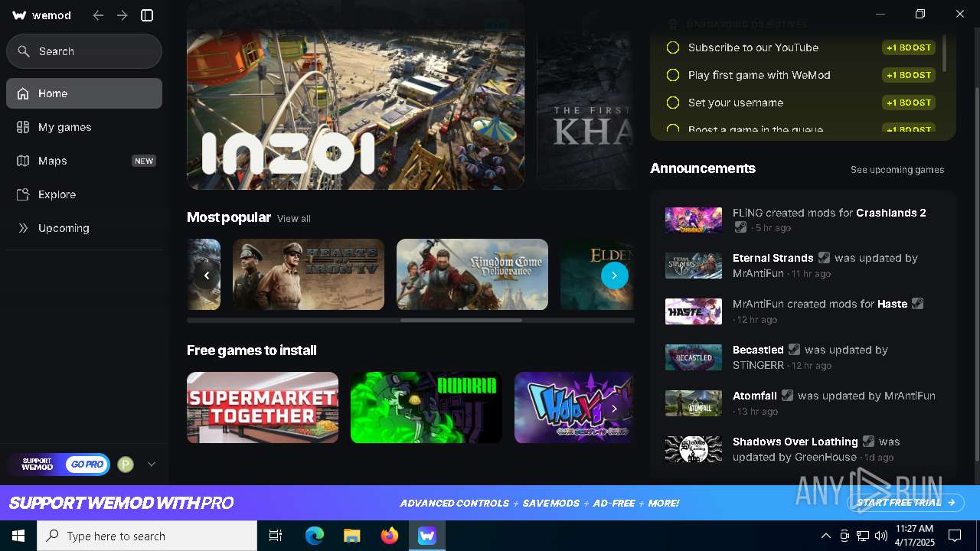Show next Free games to install
This screenshot has width=980, height=551.
click(x=614, y=409)
